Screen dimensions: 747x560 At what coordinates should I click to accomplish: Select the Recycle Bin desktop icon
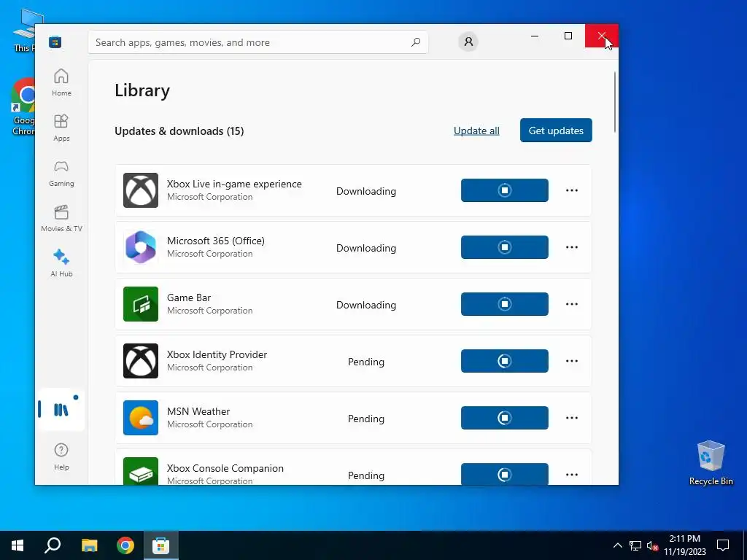(711, 463)
